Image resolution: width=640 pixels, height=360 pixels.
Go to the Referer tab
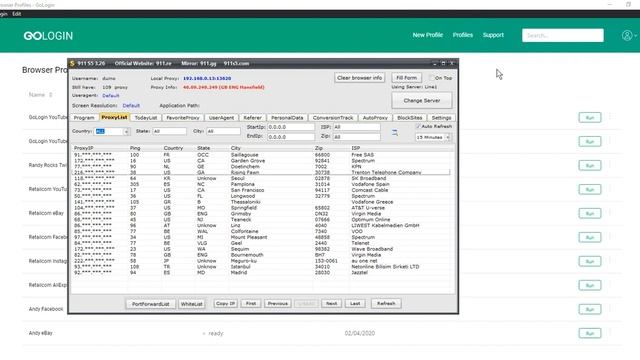pos(252,118)
